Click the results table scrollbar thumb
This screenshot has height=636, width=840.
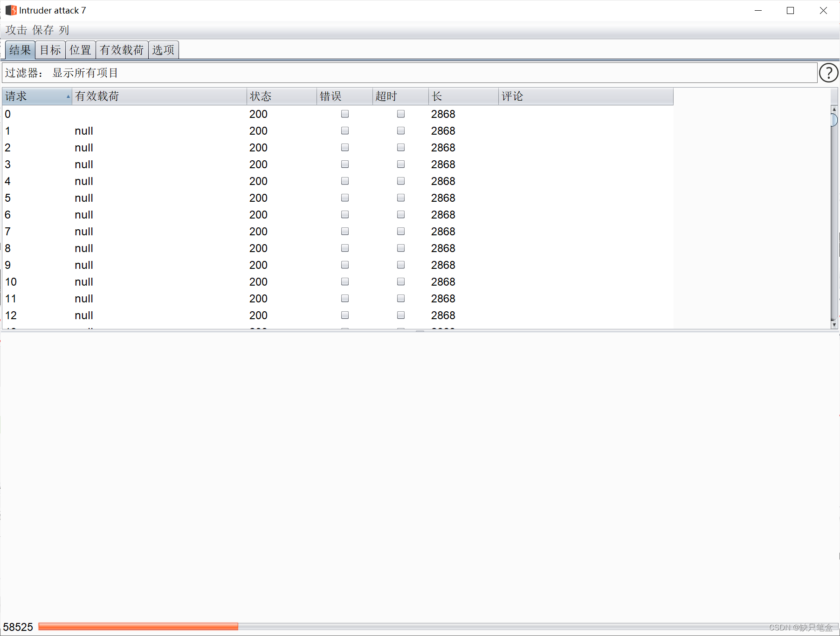(834, 120)
